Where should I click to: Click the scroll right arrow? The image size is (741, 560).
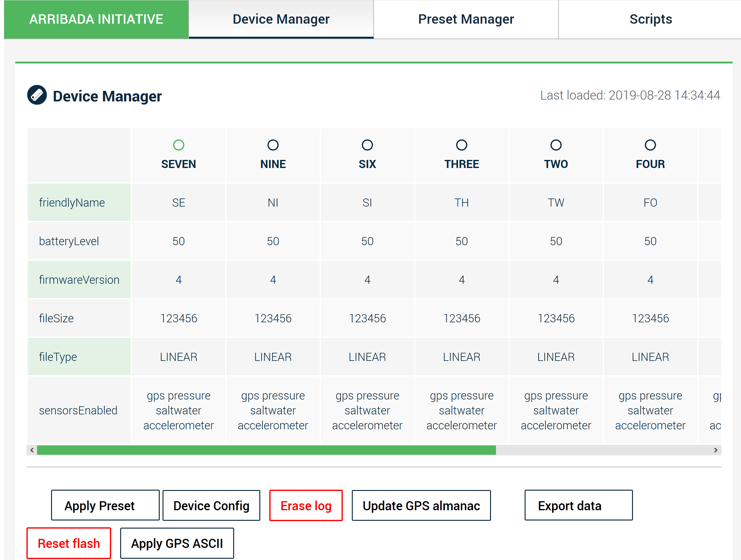click(x=715, y=450)
